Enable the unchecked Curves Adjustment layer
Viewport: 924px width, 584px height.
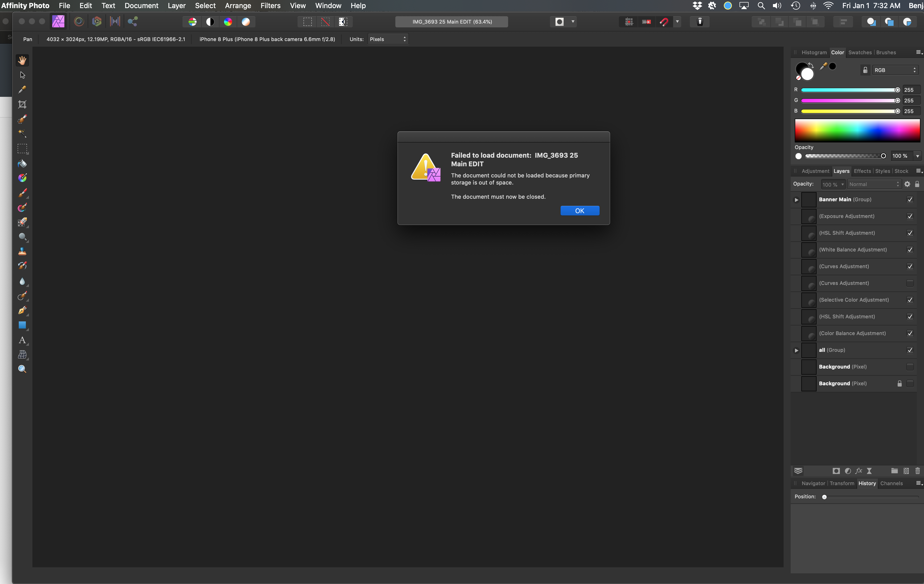pyautogui.click(x=910, y=283)
